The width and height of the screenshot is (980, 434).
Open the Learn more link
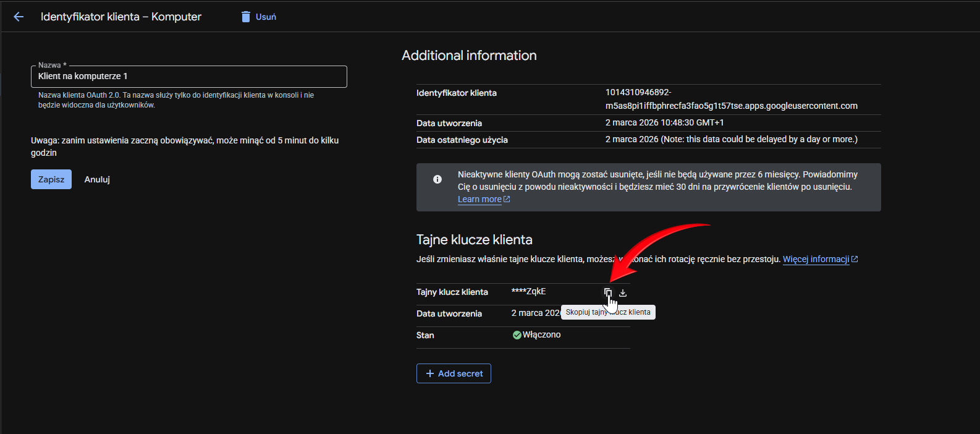point(479,199)
